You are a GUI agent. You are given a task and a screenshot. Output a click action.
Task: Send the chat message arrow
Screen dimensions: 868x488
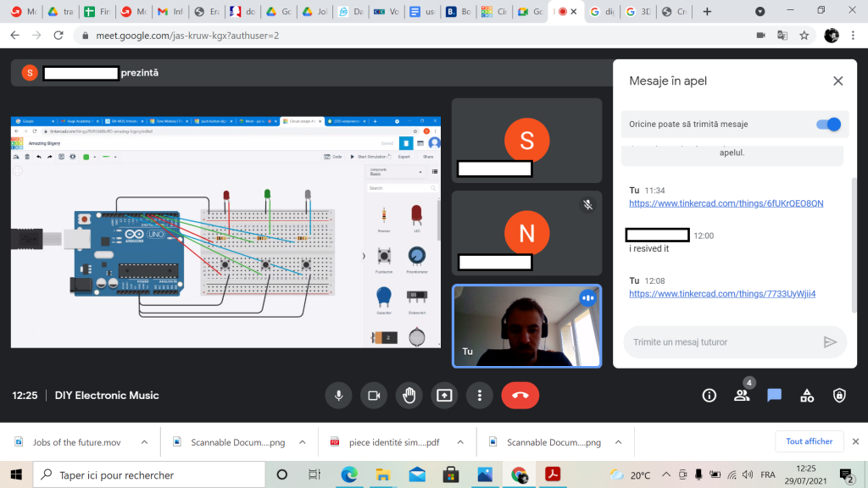coord(830,342)
